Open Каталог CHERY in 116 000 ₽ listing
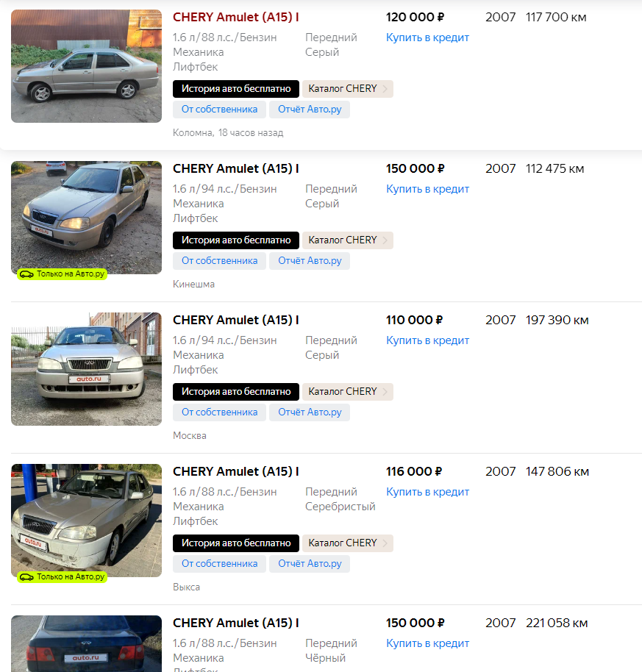 pos(348,543)
